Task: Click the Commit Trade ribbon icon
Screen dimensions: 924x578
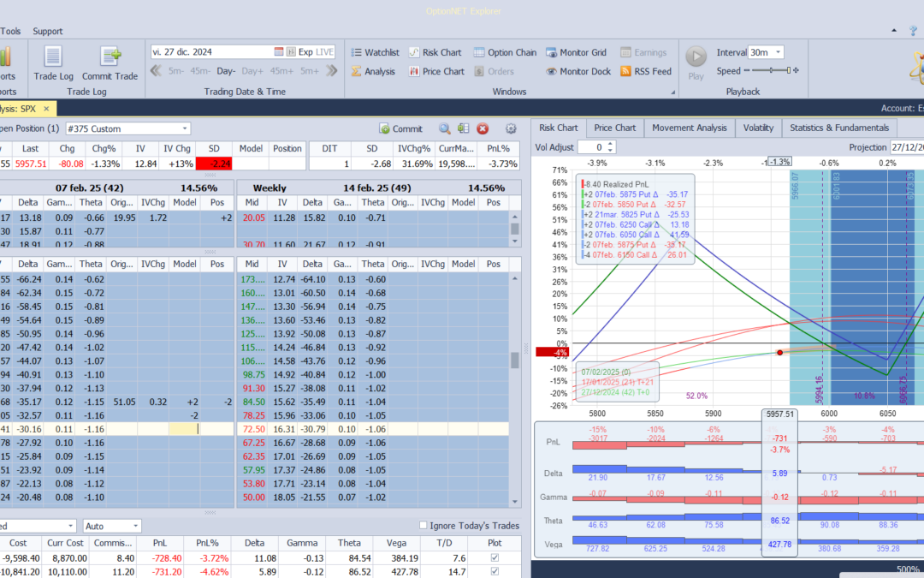Action: pyautogui.click(x=110, y=62)
